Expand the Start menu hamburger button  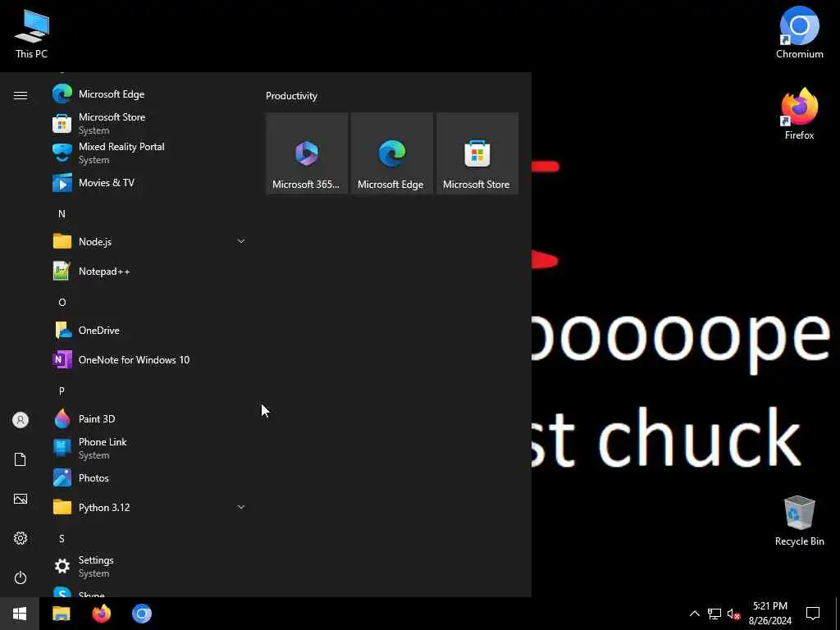21,95
